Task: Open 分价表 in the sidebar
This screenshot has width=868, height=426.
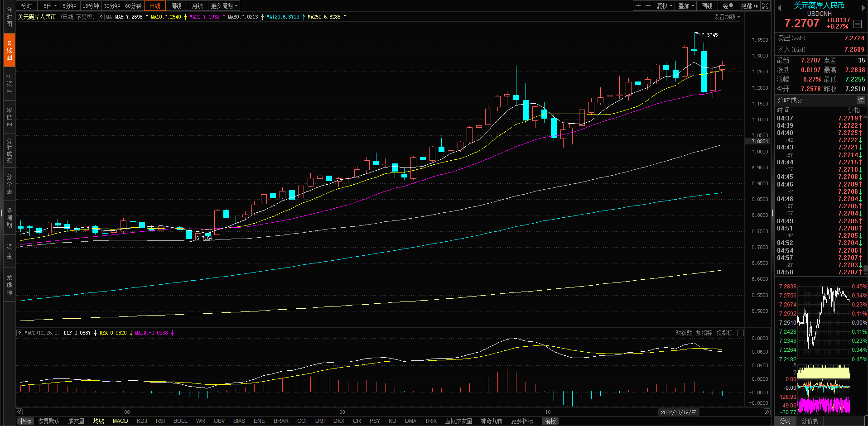Action: 9,184
